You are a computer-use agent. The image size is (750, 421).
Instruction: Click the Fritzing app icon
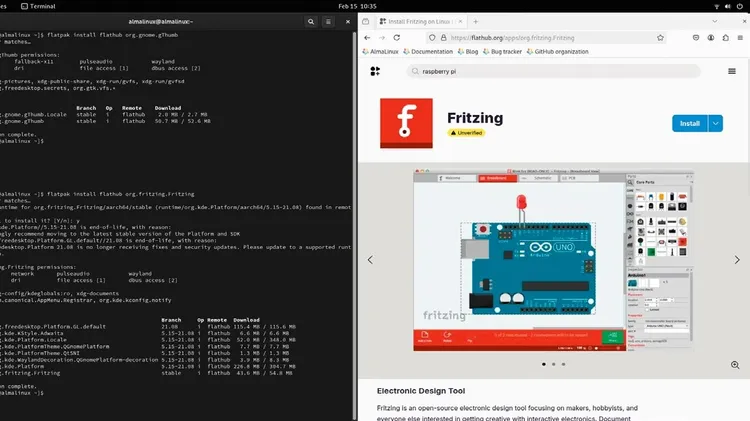tap(406, 123)
